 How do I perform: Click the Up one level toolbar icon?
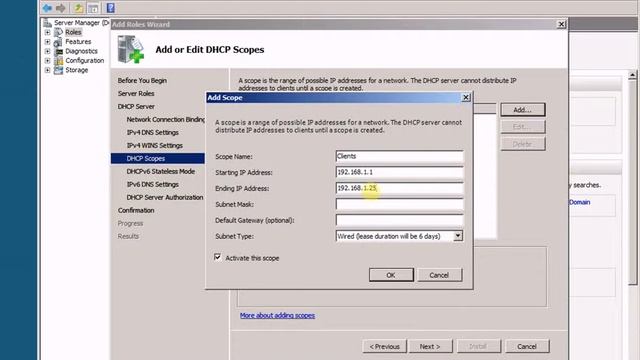coord(78,8)
